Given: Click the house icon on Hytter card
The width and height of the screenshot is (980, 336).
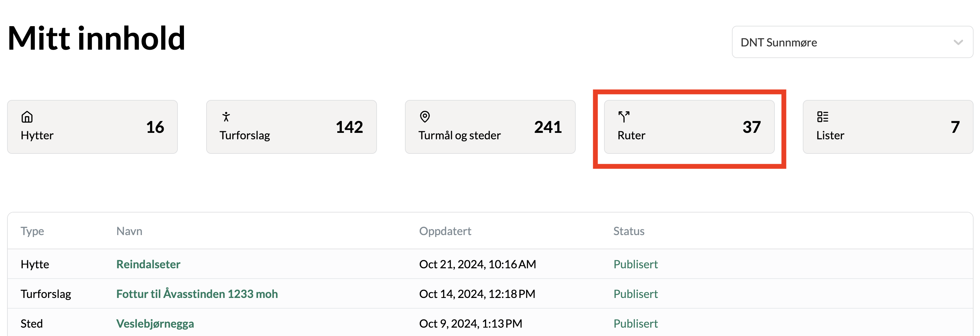Looking at the screenshot, I should [27, 117].
